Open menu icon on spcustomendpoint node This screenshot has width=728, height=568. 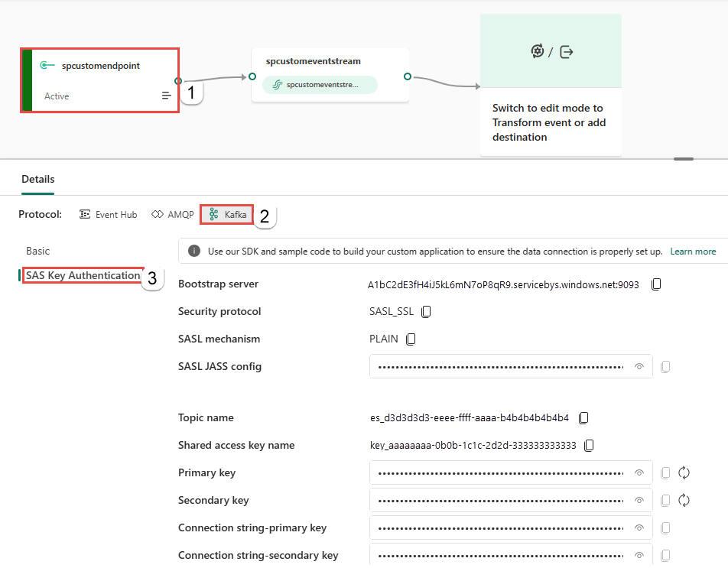[x=166, y=96]
